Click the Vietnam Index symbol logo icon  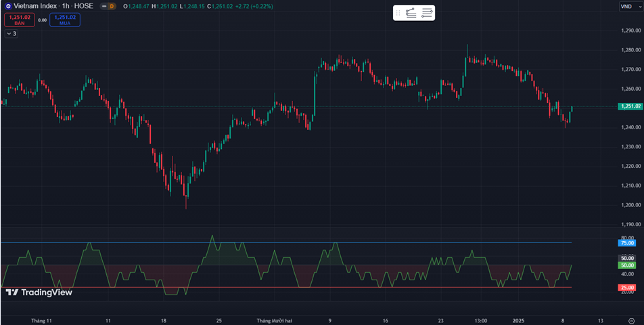[7, 6]
